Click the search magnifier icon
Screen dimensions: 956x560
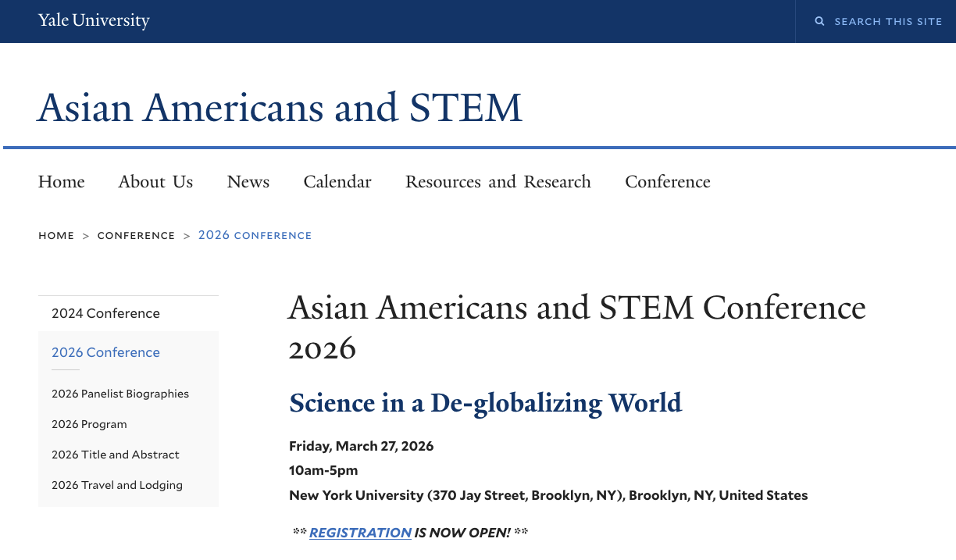click(x=819, y=21)
